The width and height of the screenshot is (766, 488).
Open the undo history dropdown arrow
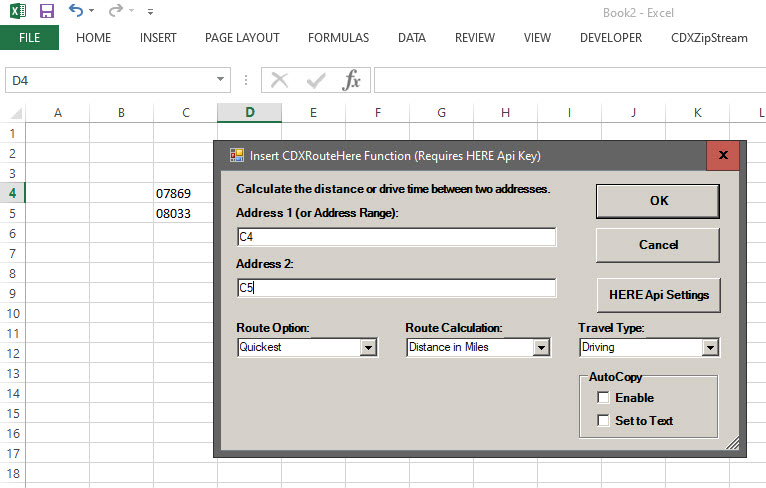point(92,11)
